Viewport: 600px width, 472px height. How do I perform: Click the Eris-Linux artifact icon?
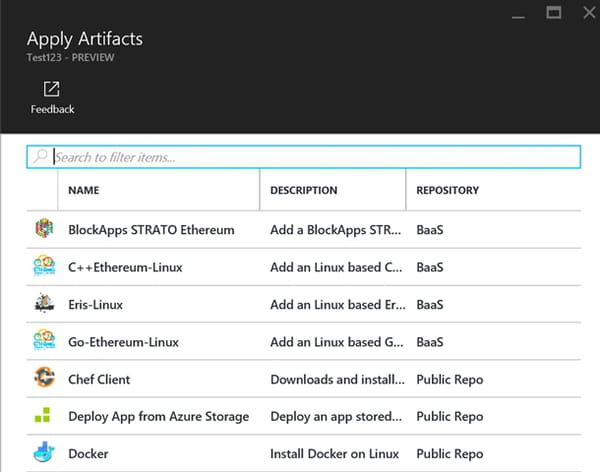point(44,303)
